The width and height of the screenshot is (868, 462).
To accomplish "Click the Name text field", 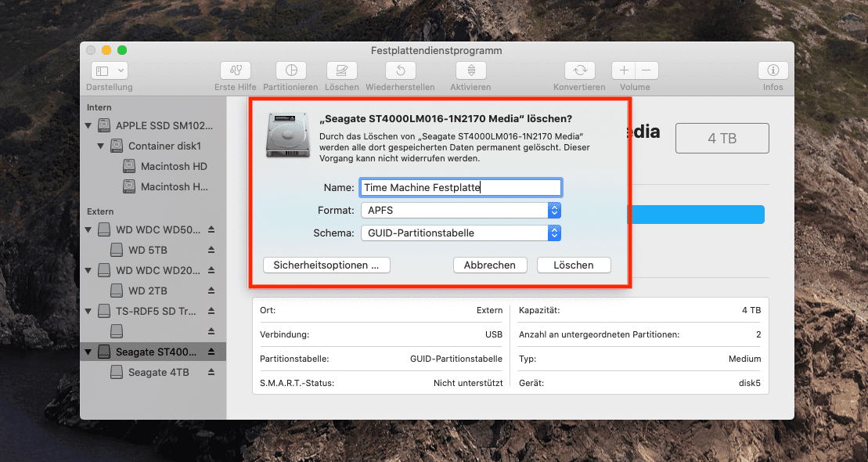I will 460,187.
